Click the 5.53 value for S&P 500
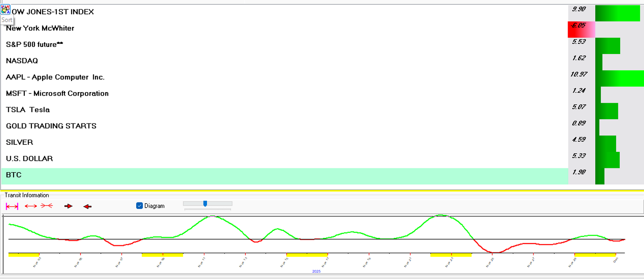The height and width of the screenshot is (279, 644). (579, 42)
